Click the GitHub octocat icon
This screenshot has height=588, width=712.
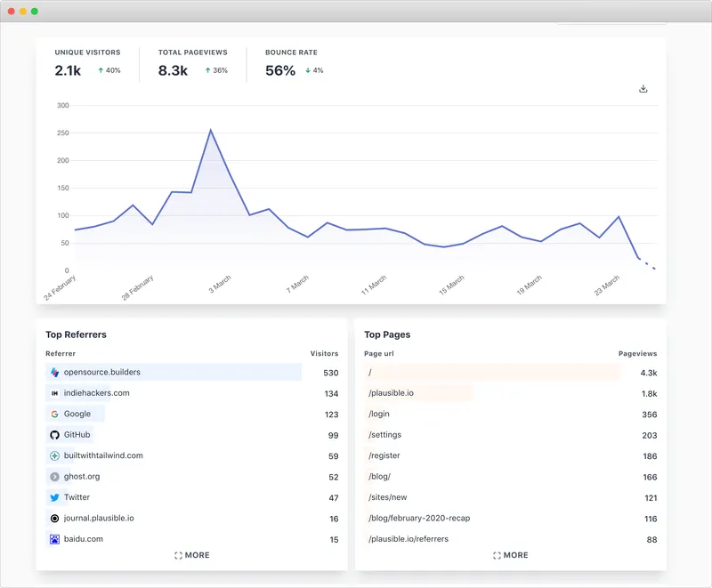pos(54,435)
